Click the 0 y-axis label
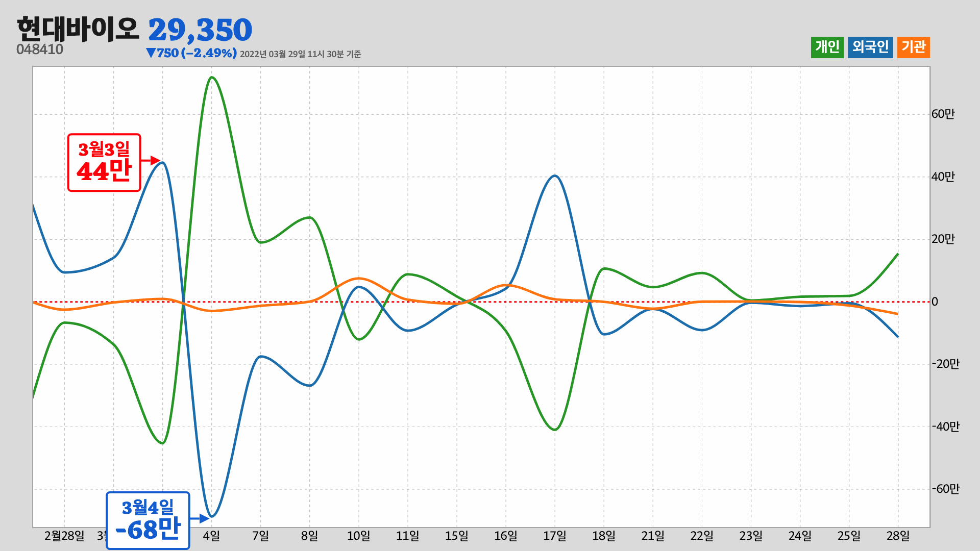 pos(935,302)
